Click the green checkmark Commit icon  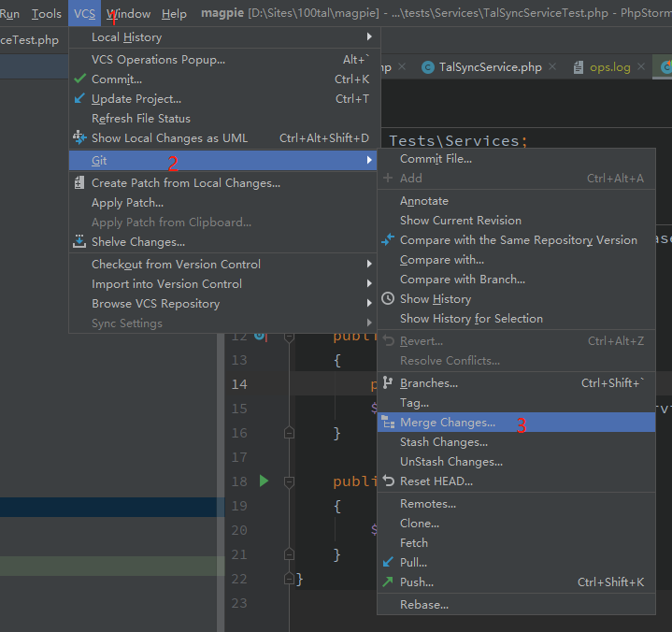click(79, 79)
